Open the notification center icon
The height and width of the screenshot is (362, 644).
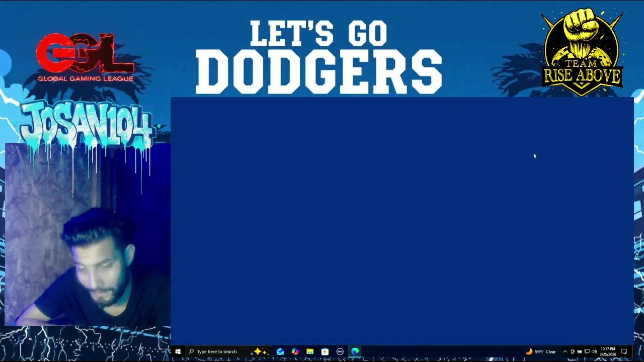pos(624,351)
